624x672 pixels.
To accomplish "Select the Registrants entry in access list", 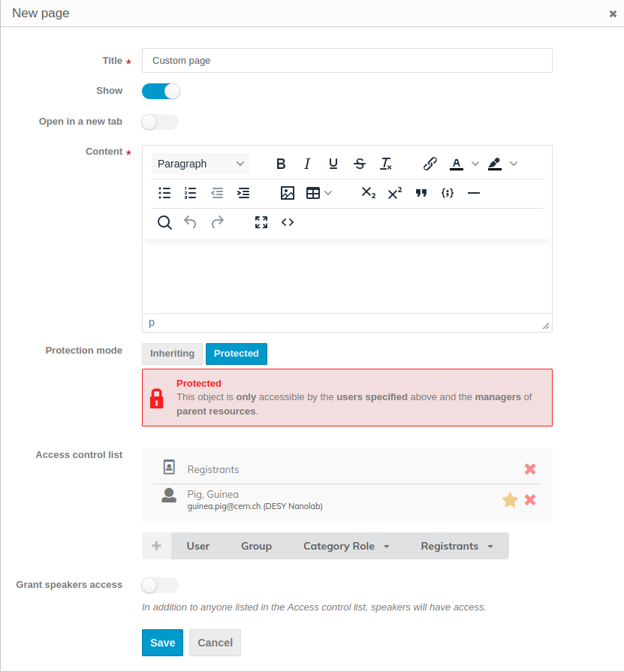I will (x=347, y=469).
